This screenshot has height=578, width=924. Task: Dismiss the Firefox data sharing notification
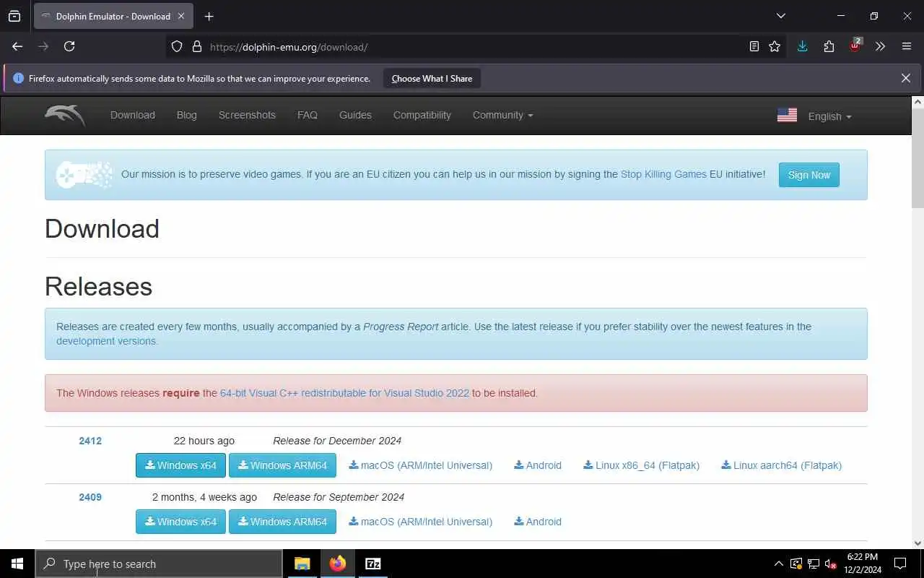click(x=905, y=78)
